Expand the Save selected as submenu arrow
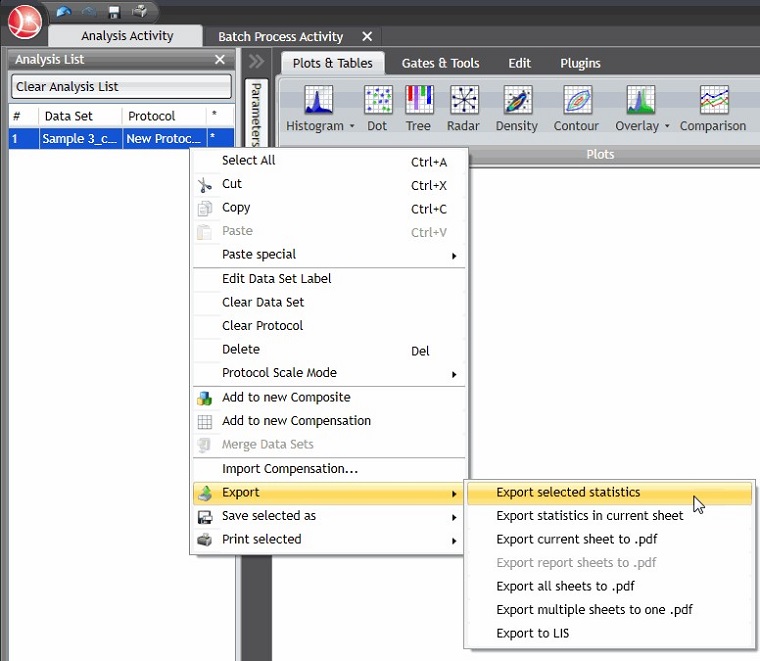The width and height of the screenshot is (760, 661). tap(454, 517)
